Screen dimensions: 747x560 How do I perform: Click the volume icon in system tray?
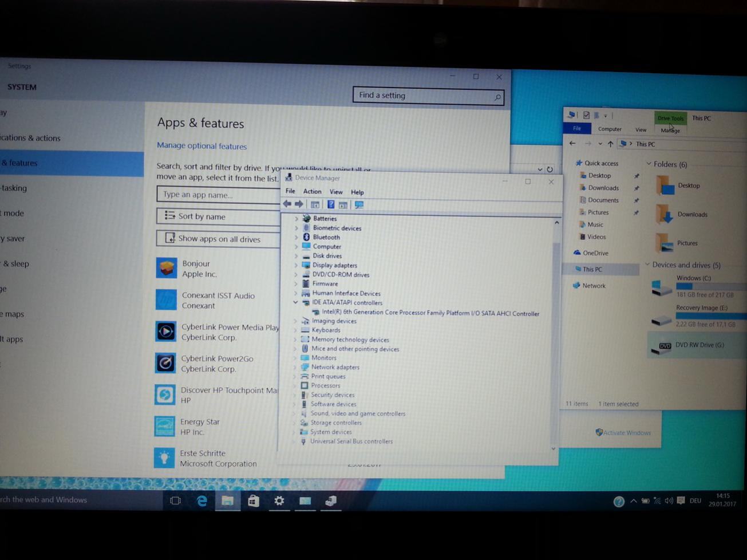[669, 501]
